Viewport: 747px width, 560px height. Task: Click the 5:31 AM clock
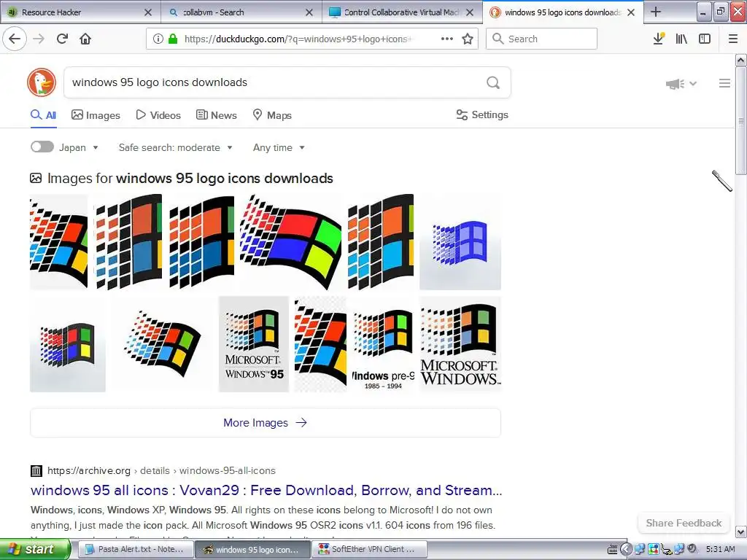[x=720, y=550]
